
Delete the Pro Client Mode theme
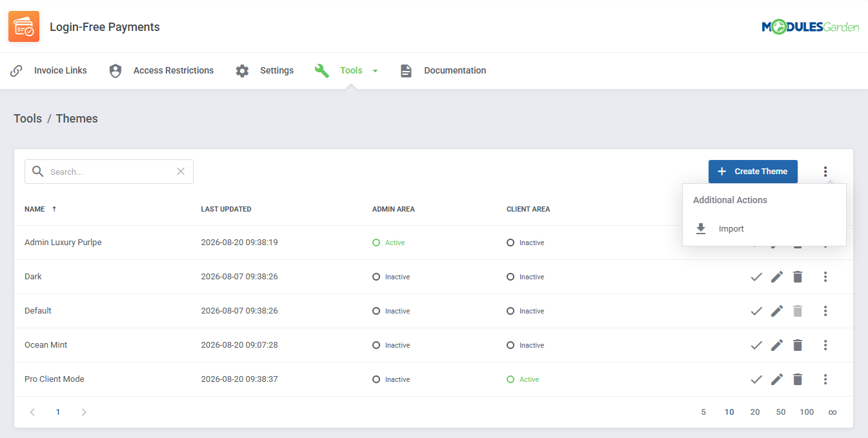point(798,379)
